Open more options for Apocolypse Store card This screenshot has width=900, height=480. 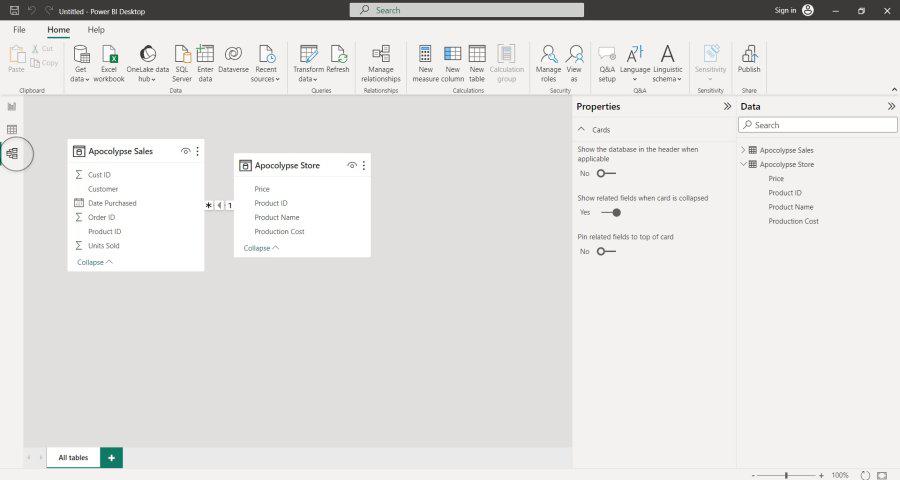pos(363,165)
